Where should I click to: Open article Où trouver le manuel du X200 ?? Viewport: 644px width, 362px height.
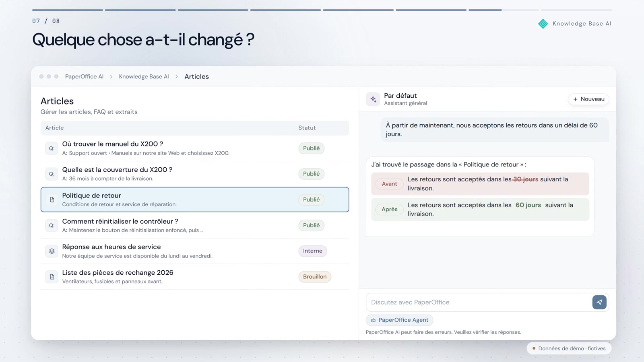pyautogui.click(x=112, y=144)
